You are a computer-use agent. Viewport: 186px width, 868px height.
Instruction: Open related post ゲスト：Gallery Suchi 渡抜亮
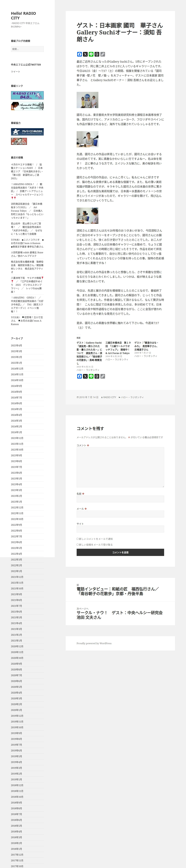(x=90, y=353)
